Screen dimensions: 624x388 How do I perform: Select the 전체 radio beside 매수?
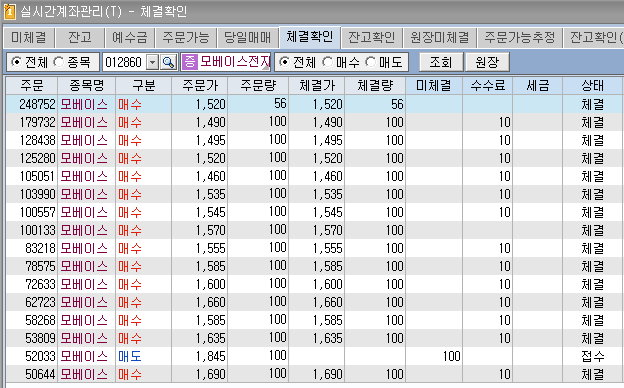coord(284,62)
